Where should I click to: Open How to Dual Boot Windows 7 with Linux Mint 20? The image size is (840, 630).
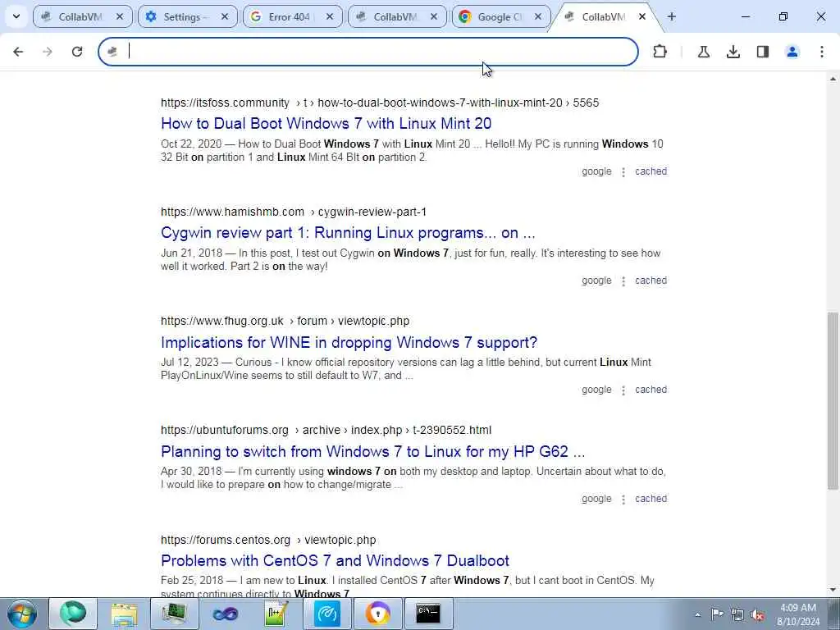click(x=326, y=123)
